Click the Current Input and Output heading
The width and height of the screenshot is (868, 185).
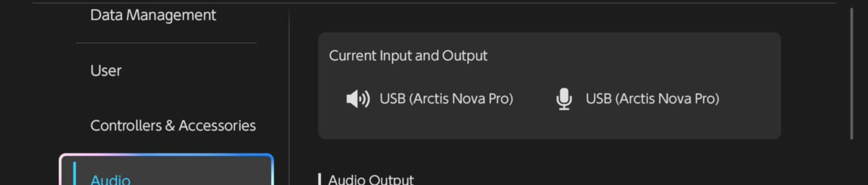(x=408, y=56)
